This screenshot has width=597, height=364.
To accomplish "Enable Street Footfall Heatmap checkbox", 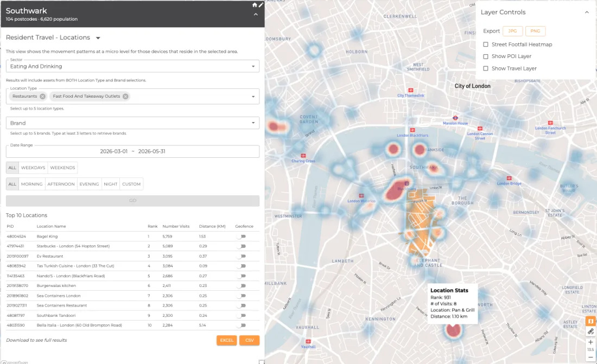I will (485, 44).
